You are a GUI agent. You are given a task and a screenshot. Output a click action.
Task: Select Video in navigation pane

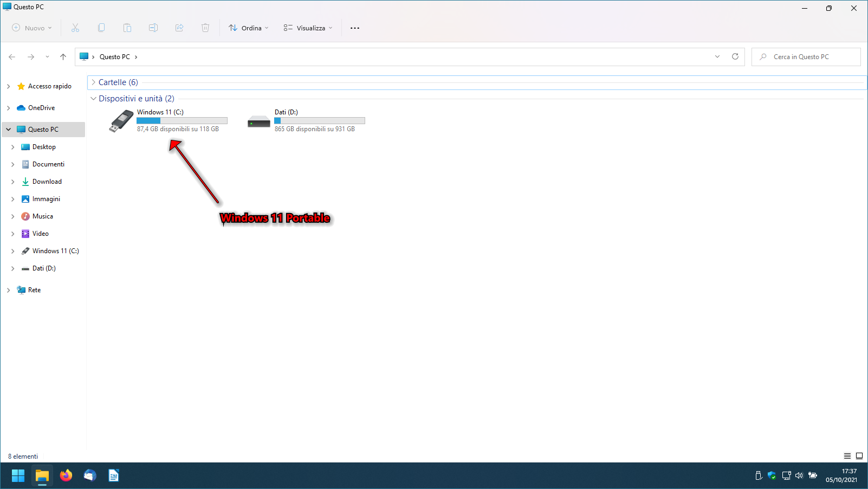[x=40, y=234]
